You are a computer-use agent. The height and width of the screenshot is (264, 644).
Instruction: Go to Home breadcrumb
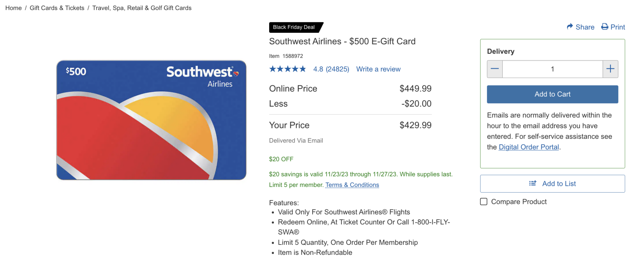click(x=14, y=8)
